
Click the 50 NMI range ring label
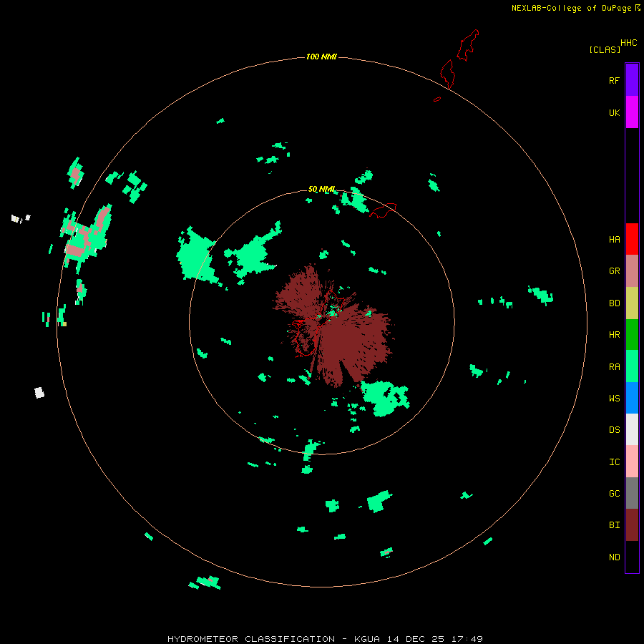pos(321,189)
